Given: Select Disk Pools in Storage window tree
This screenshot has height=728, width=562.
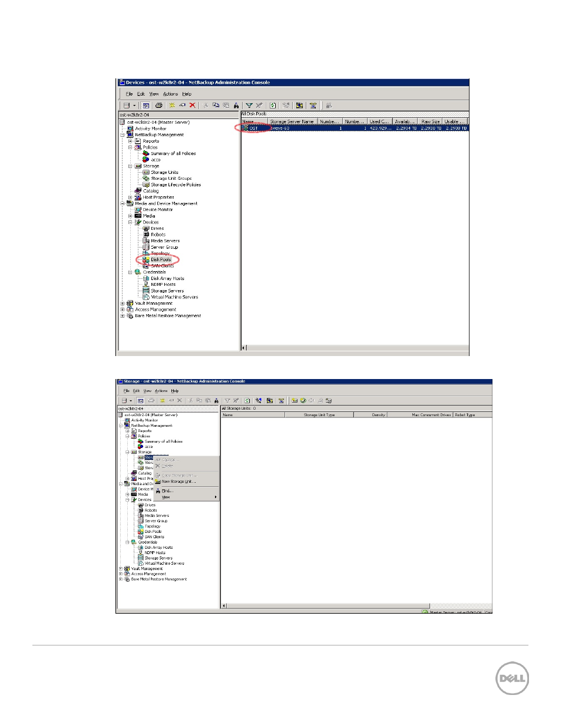Looking at the screenshot, I should (153, 532).
